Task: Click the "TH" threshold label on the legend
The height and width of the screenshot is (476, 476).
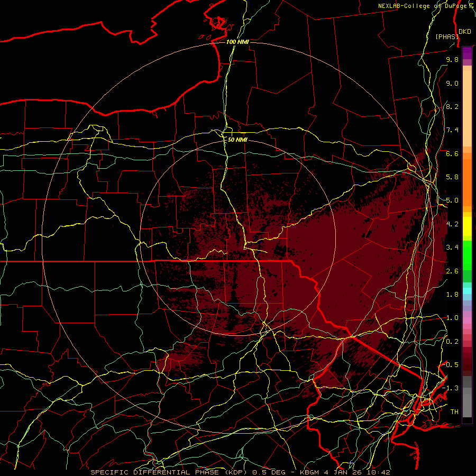Action: click(454, 411)
